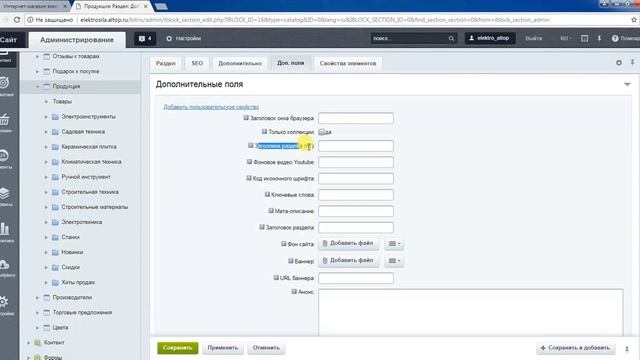640x360 pixels.
Task: Focus Ключевые слова input field
Action: tap(356, 195)
